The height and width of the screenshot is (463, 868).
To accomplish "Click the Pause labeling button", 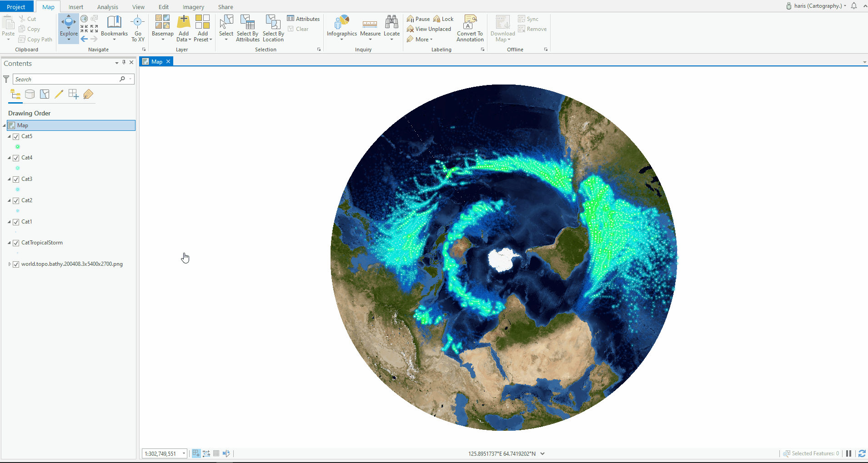I will click(418, 19).
